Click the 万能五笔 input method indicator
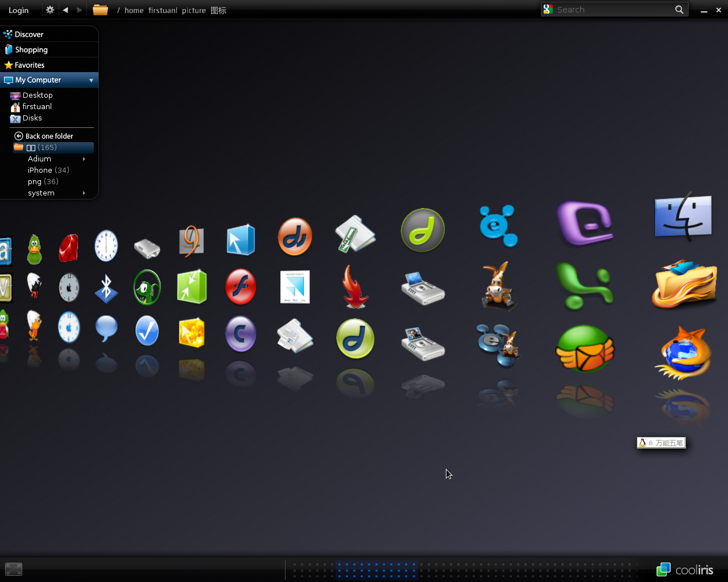The width and height of the screenshot is (728, 582). (661, 443)
